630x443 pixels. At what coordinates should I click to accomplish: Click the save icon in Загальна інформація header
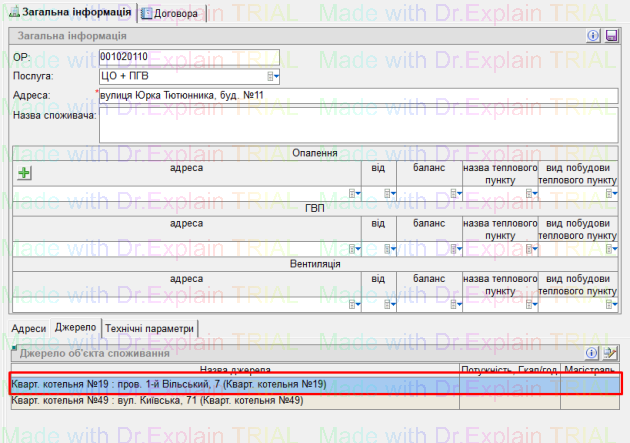tap(611, 36)
